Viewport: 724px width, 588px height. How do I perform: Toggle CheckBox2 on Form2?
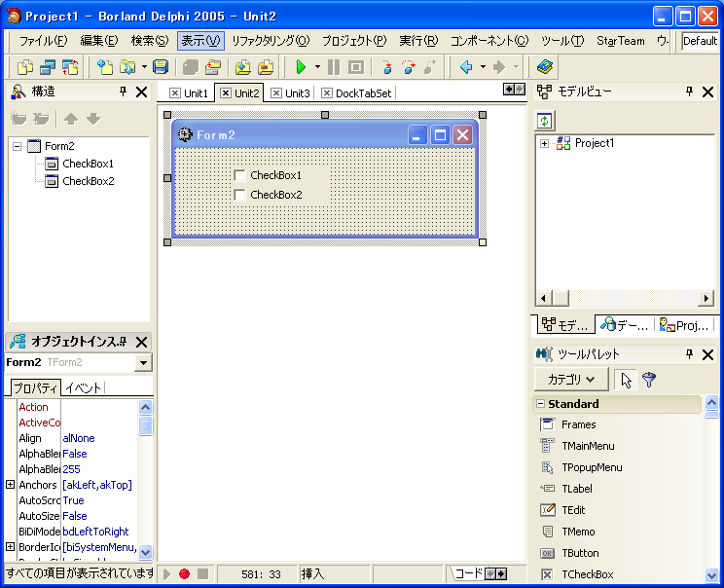(239, 195)
